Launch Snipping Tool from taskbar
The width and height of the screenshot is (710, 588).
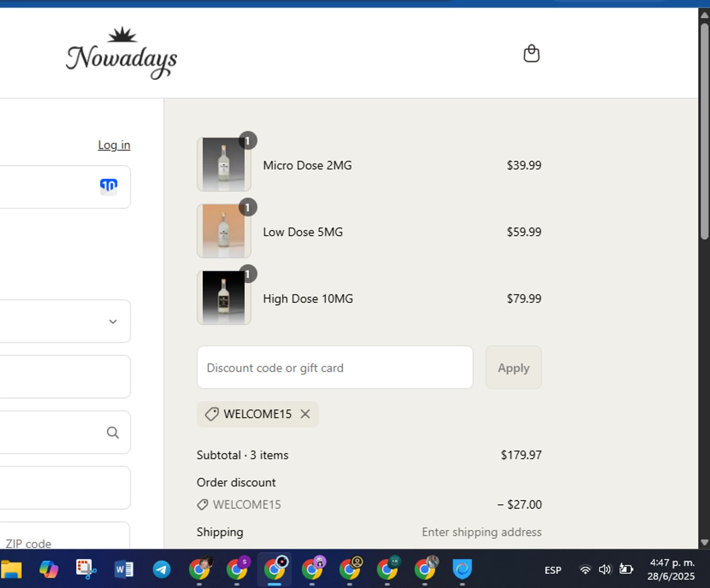86,569
